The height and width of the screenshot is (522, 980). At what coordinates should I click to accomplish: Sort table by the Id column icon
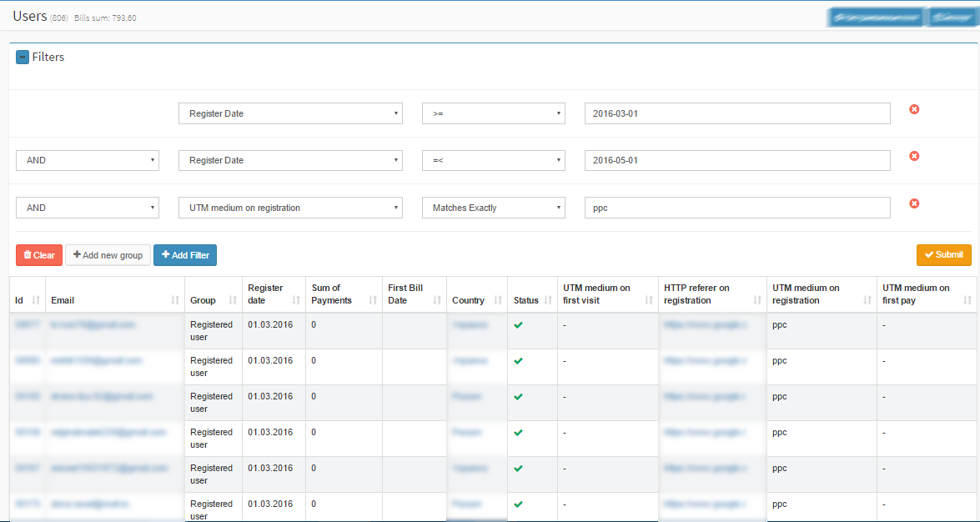click(36, 301)
